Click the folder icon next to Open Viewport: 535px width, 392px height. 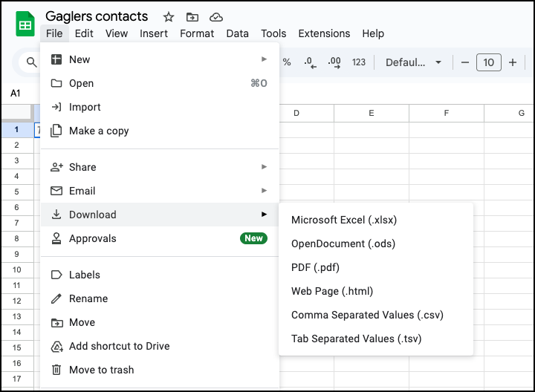56,83
